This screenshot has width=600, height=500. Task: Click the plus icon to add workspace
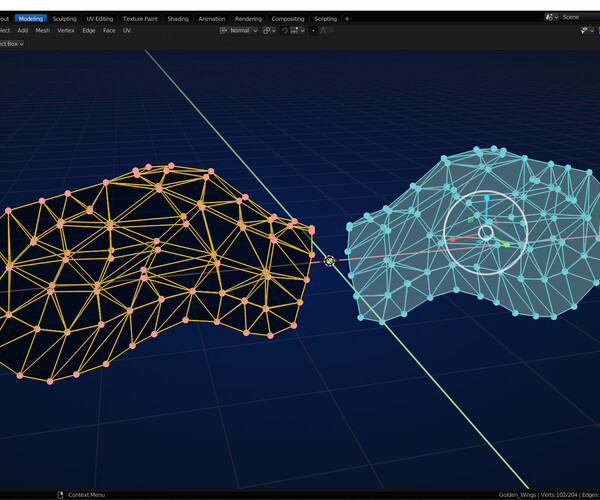pyautogui.click(x=347, y=18)
